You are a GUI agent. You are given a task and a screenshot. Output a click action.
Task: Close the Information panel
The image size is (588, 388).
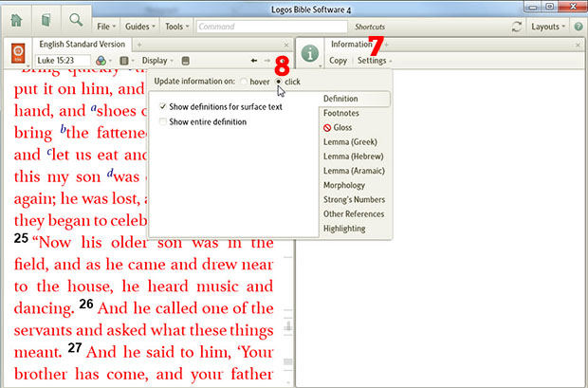pos(578,45)
